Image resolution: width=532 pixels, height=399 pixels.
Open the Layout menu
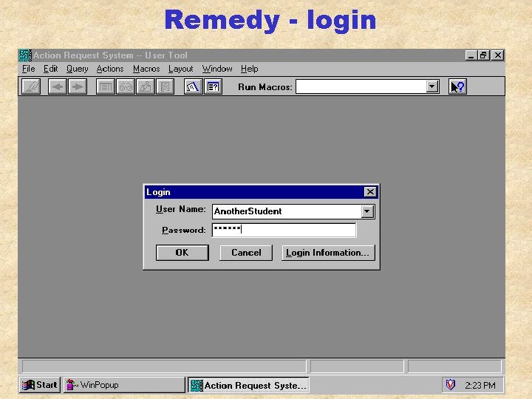point(180,69)
